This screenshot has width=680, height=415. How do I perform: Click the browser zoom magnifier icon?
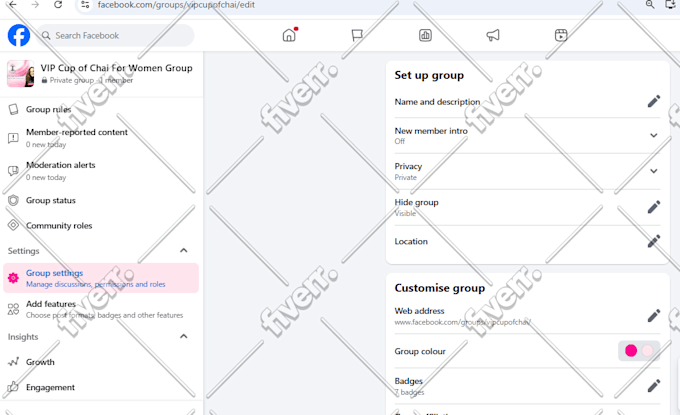pos(650,4)
